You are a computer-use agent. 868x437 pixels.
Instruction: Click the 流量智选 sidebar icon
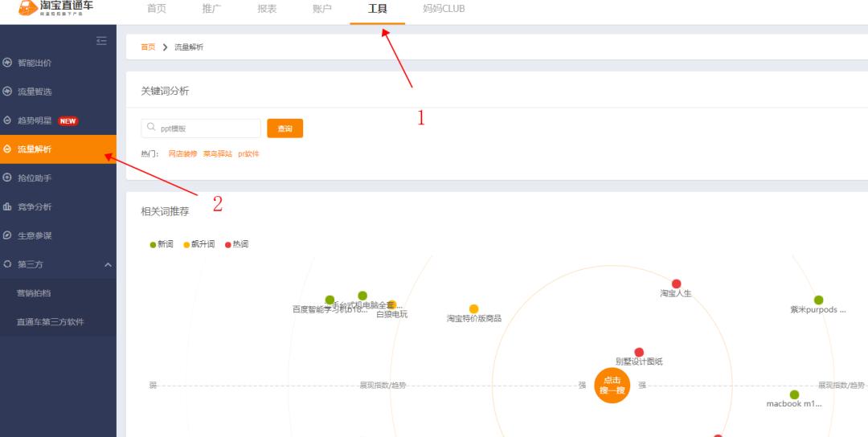[x=7, y=92]
